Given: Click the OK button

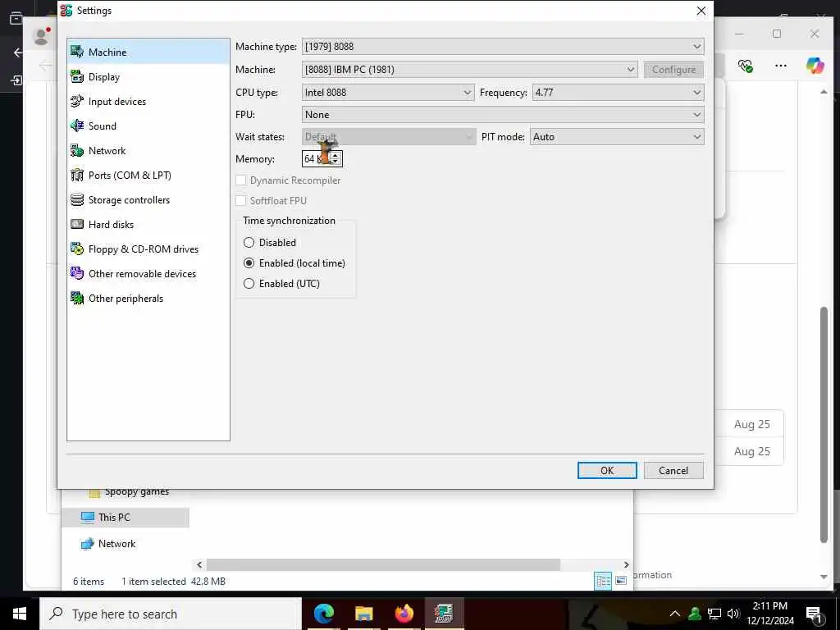Looking at the screenshot, I should (607, 470).
